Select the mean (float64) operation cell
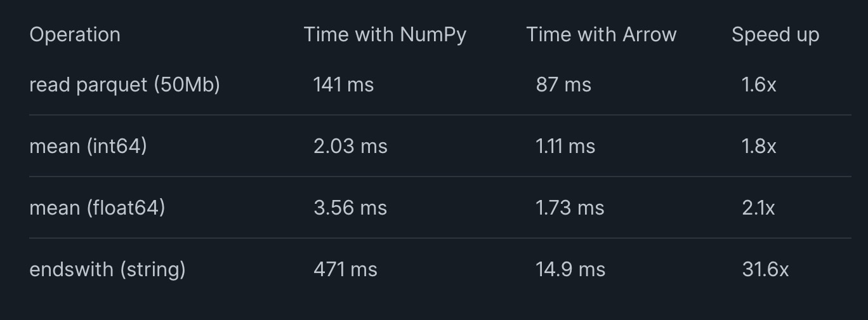Image resolution: width=868 pixels, height=320 pixels. (97, 208)
